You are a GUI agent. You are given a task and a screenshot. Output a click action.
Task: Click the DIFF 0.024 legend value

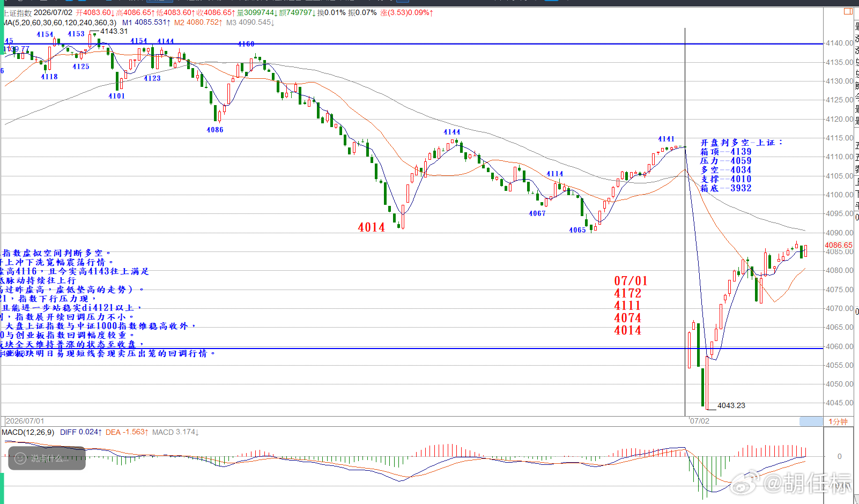point(81,432)
